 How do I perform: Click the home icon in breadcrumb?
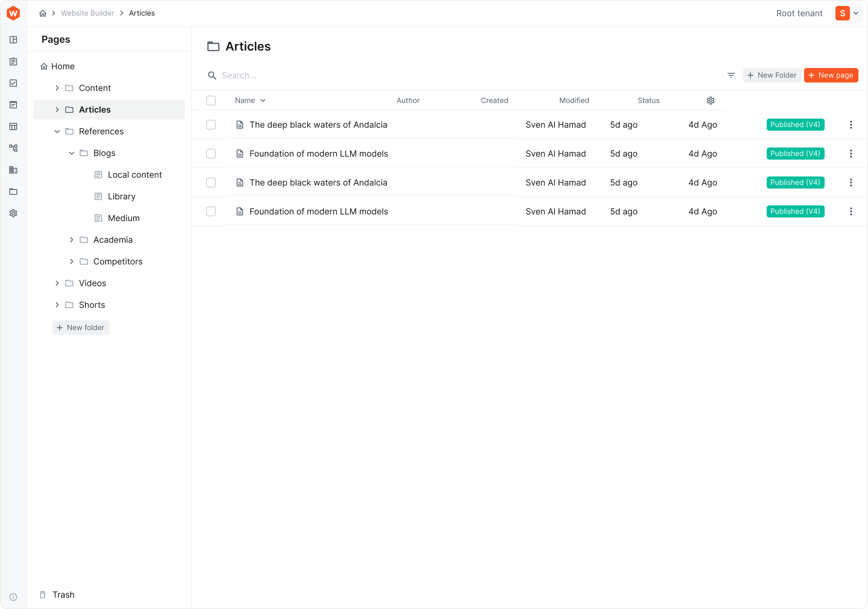pos(43,13)
